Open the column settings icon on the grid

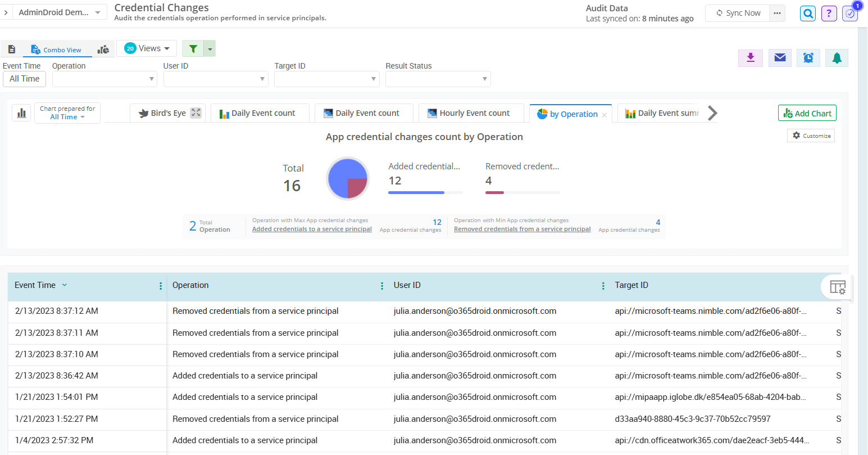coord(837,287)
